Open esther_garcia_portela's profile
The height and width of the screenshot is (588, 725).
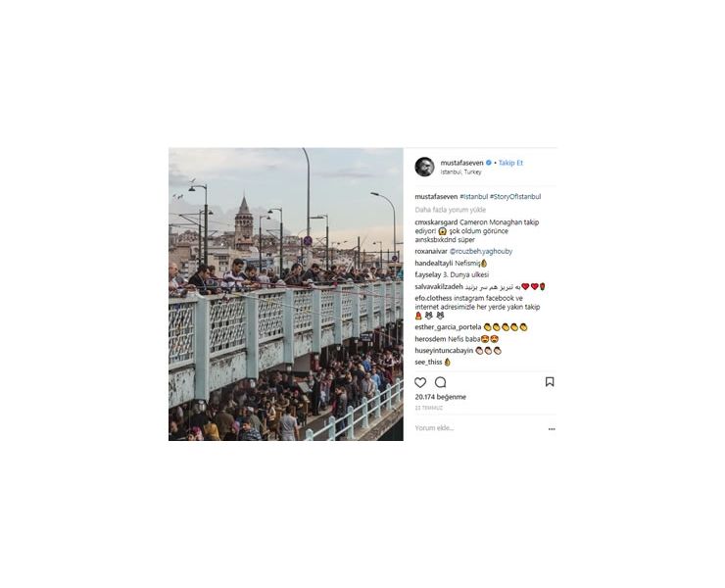click(x=448, y=327)
